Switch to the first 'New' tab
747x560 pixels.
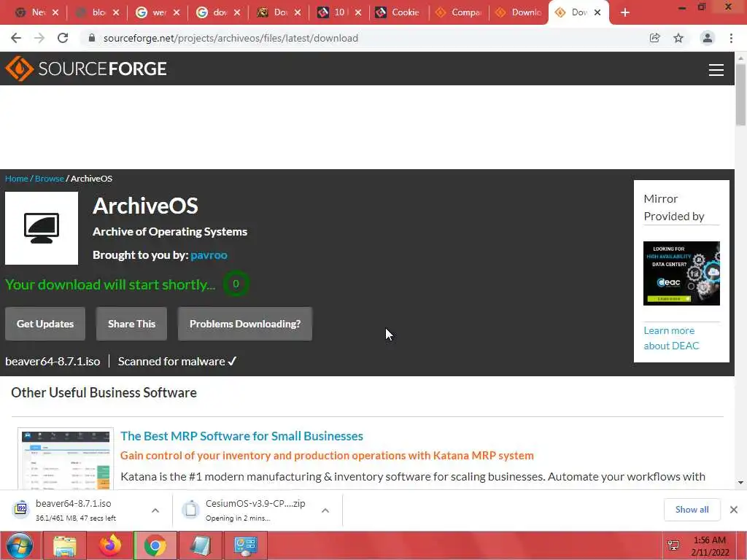coord(36,12)
